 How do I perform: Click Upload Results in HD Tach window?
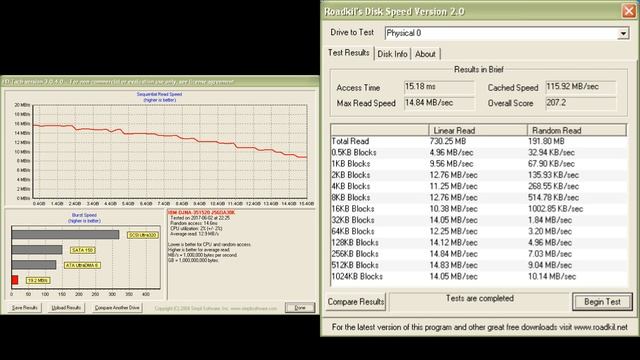click(66, 307)
